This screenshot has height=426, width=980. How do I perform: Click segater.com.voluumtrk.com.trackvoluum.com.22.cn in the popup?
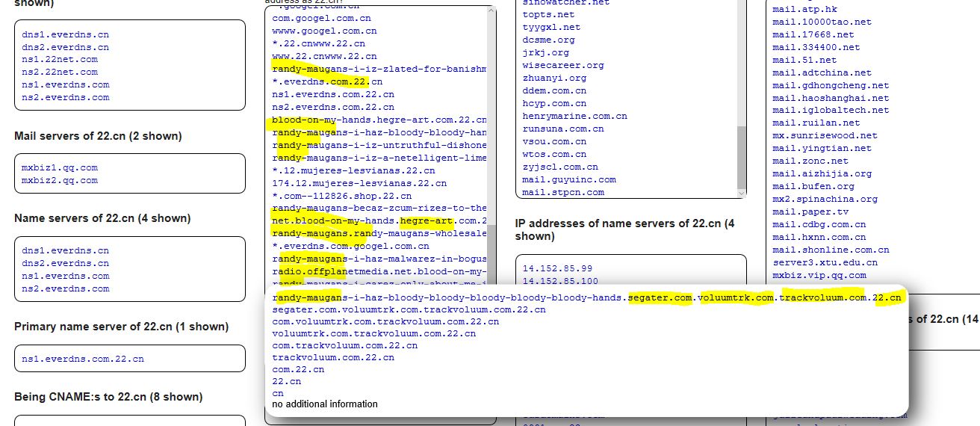[x=409, y=309]
